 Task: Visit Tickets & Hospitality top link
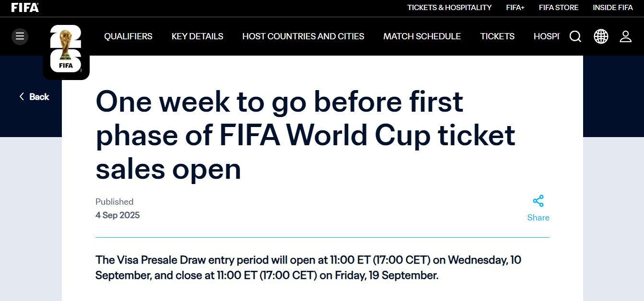pyautogui.click(x=449, y=8)
